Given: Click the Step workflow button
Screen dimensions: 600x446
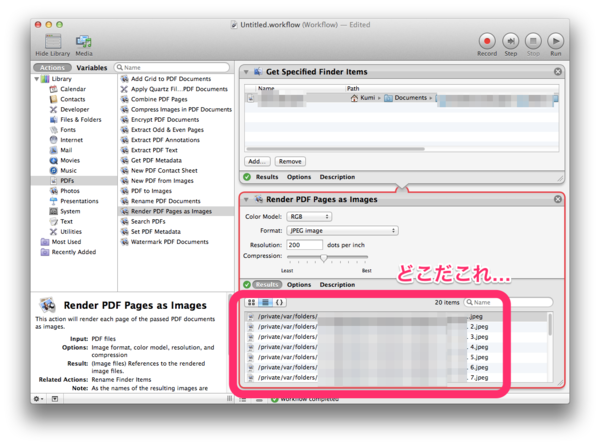Looking at the screenshot, I should [x=510, y=41].
